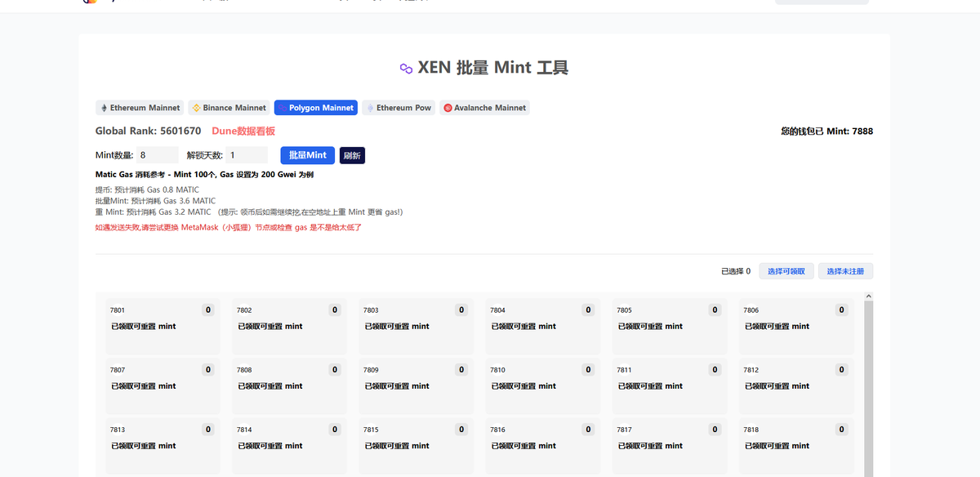The width and height of the screenshot is (980, 477).
Task: Select address card 7809
Action: (416, 386)
